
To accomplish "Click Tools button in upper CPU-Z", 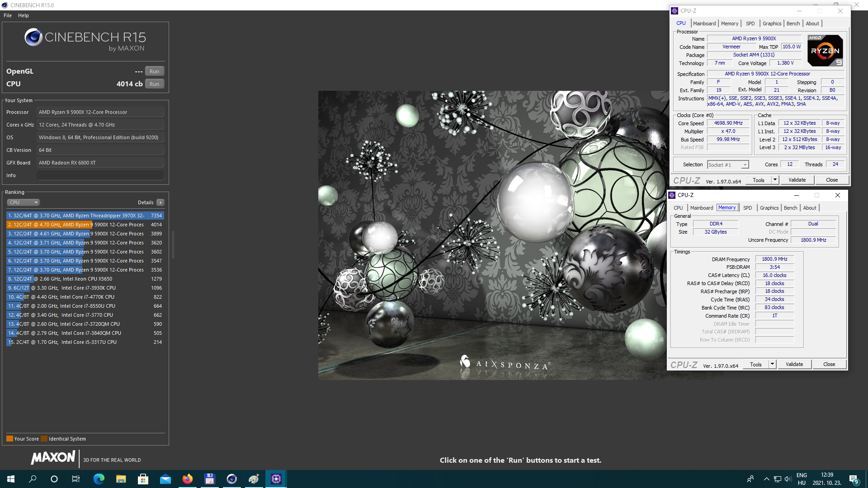I will pos(759,180).
